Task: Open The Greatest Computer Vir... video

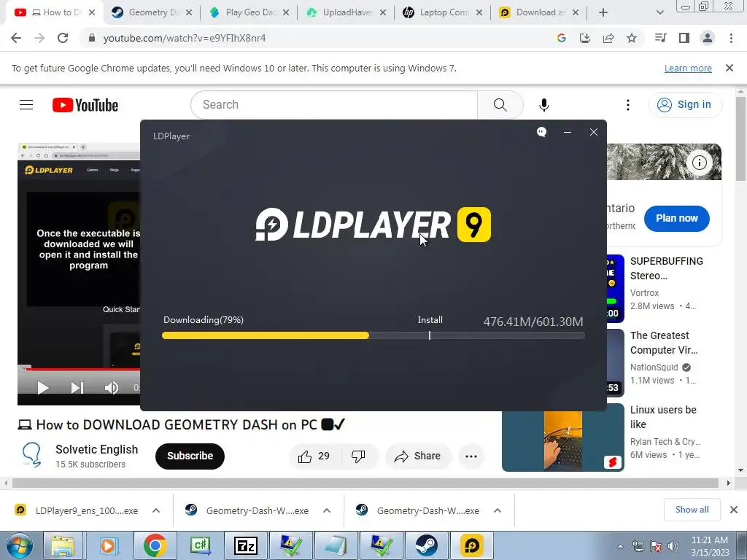Action: (664, 343)
